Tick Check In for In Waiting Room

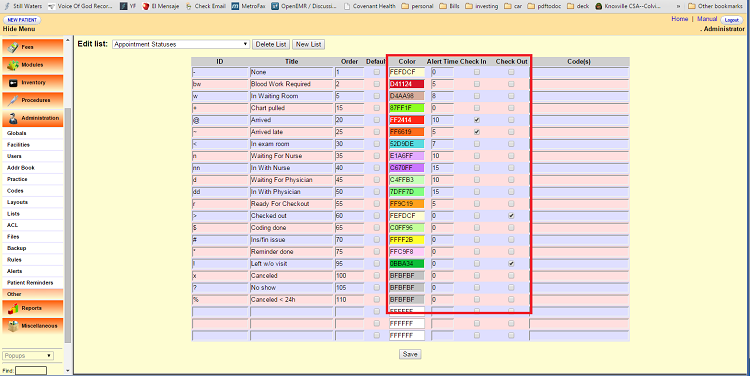point(477,96)
